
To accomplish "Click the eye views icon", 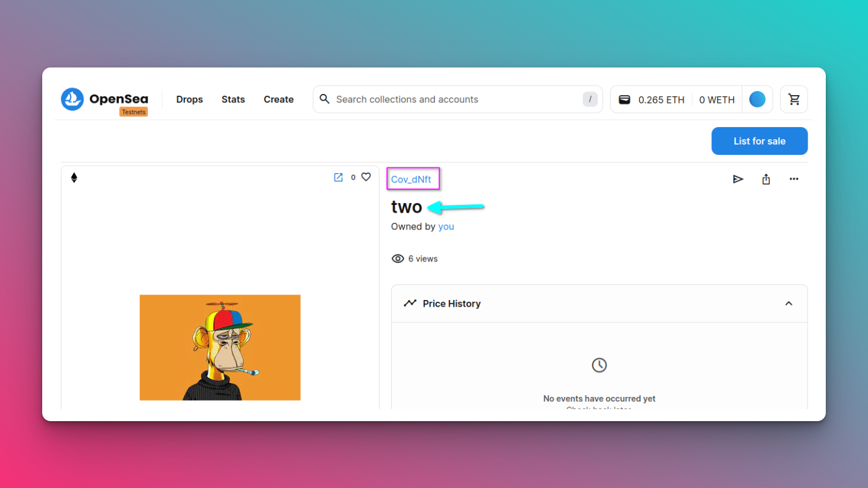I will [x=398, y=258].
